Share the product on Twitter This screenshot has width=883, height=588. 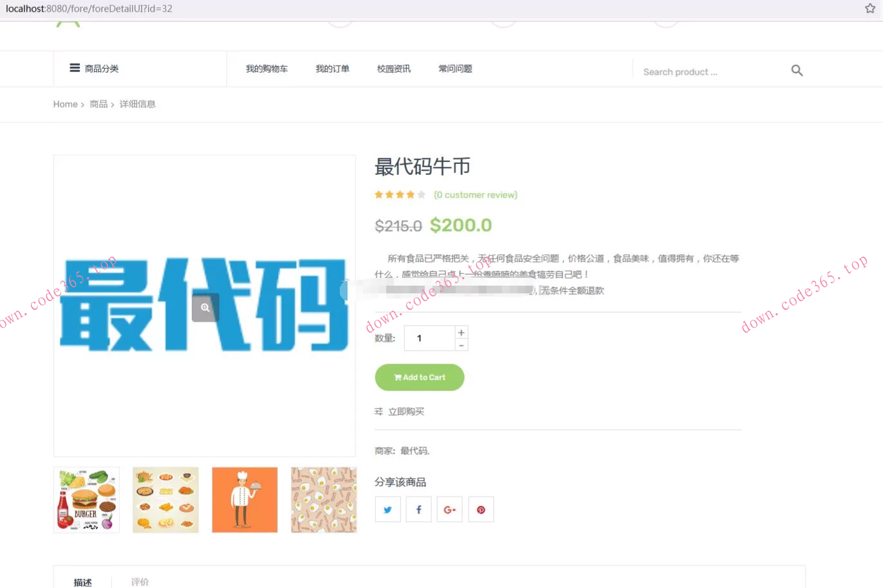[387, 509]
